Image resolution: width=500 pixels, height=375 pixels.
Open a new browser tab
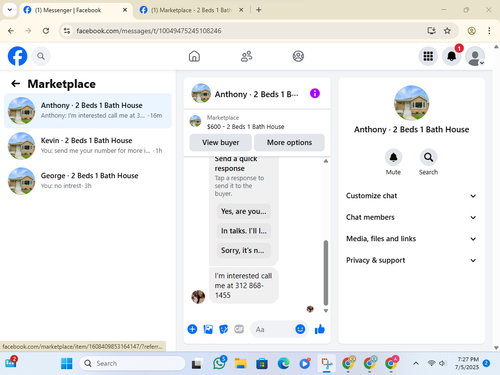pos(259,10)
